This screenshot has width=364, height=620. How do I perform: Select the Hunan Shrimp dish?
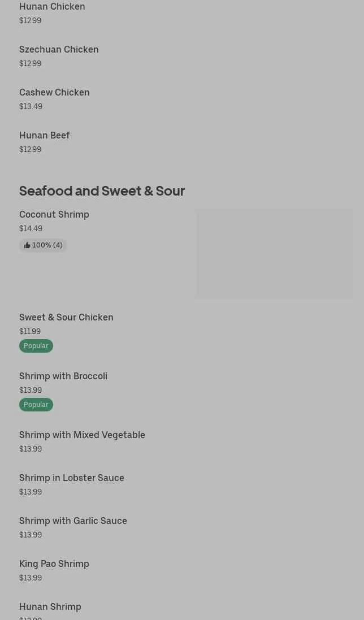tap(50, 607)
